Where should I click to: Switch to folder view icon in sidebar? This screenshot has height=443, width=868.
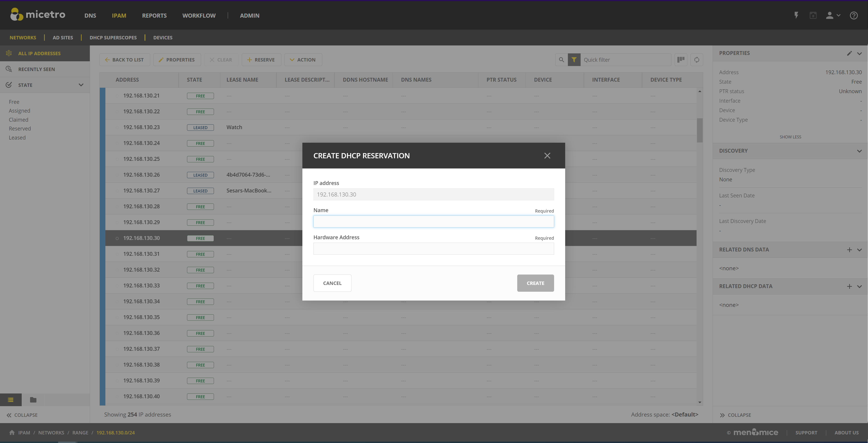tap(33, 400)
